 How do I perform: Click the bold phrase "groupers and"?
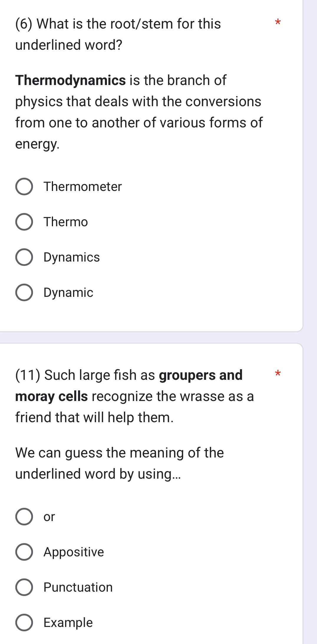click(x=201, y=375)
